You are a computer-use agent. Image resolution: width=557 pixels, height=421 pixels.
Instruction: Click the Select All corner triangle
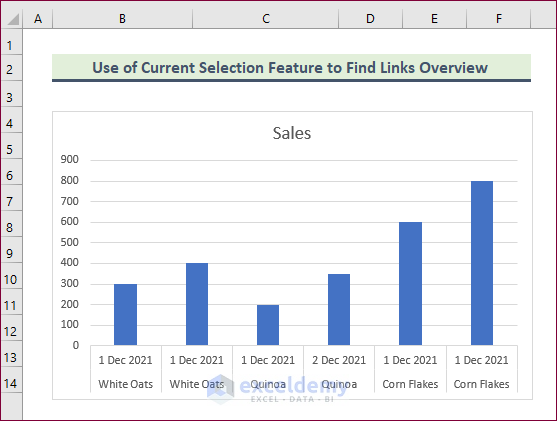coord(12,19)
